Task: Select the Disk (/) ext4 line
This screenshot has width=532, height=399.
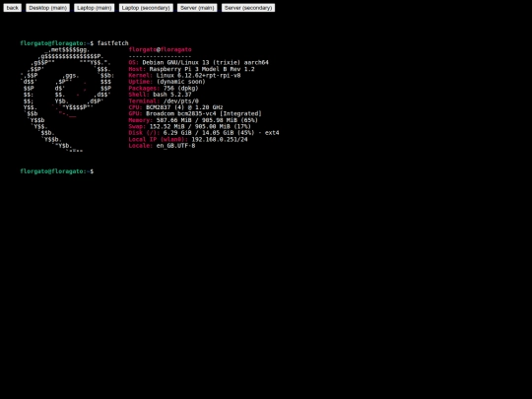Action: coord(204,133)
